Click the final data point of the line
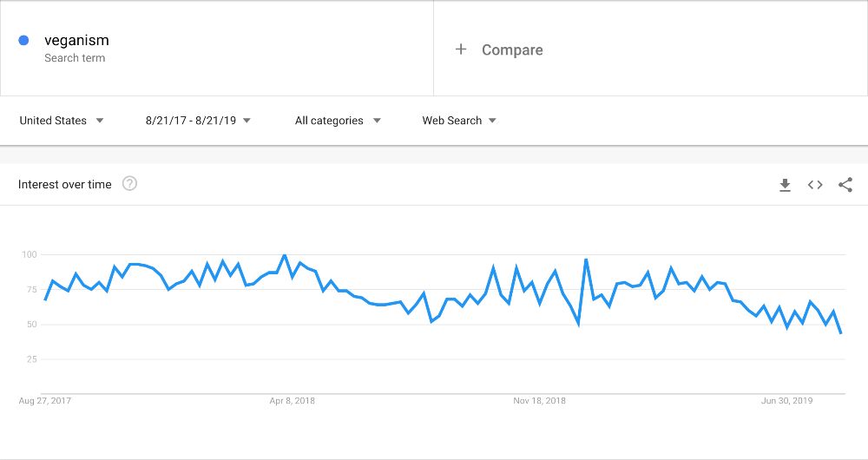This screenshot has width=868, height=460. click(x=841, y=332)
